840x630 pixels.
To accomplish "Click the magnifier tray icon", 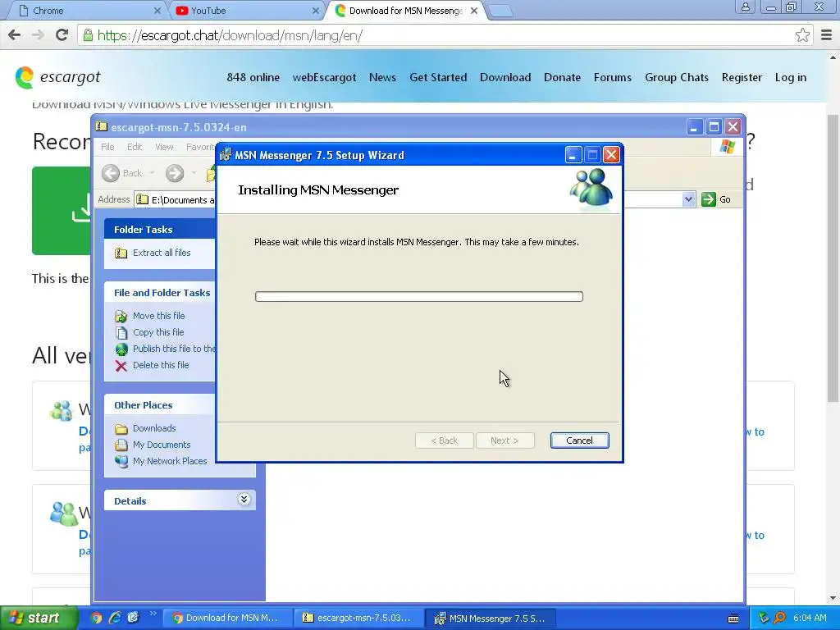I will coord(779,618).
